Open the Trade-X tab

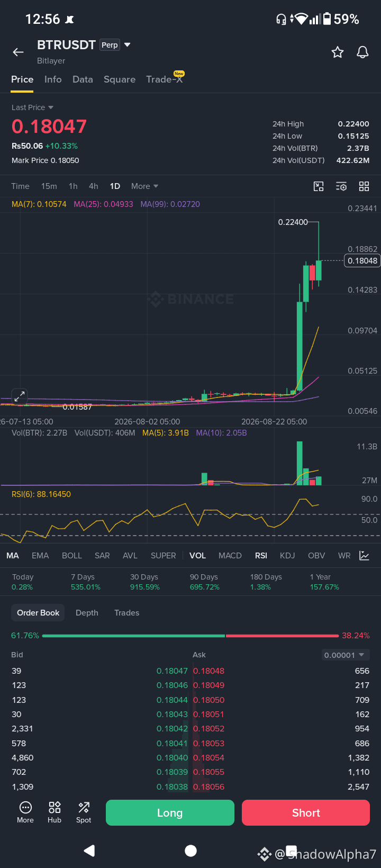(x=165, y=79)
